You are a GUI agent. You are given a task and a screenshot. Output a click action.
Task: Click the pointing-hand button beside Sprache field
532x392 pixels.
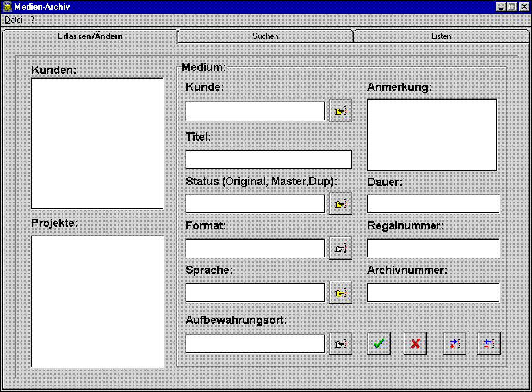[x=340, y=293]
